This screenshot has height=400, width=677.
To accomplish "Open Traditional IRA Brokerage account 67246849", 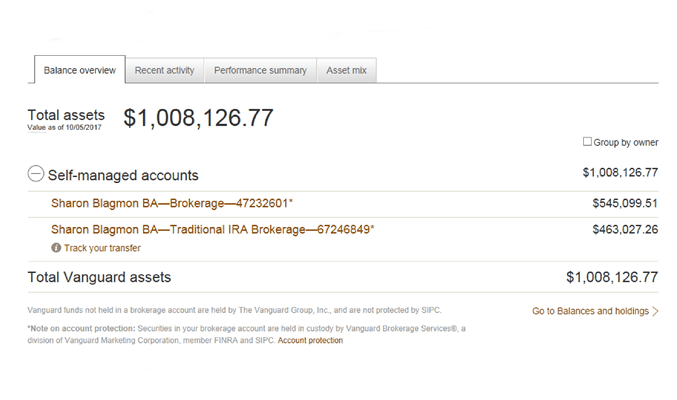I will tap(212, 230).
